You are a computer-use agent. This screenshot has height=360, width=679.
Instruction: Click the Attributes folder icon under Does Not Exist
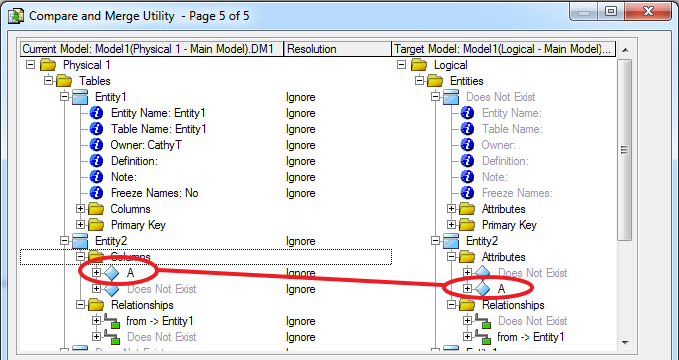click(x=467, y=209)
